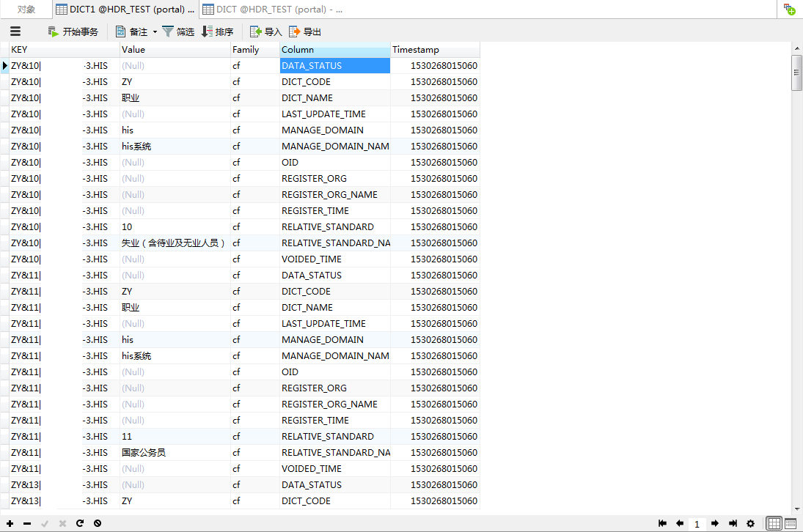Click the stop icon in bottom bar
The image size is (803, 532).
coord(98,523)
